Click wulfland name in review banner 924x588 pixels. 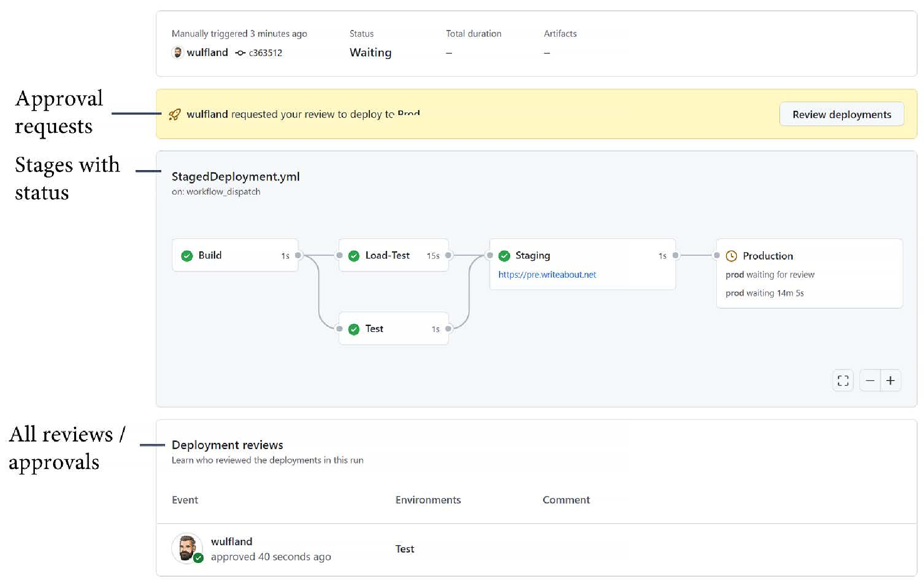click(x=207, y=114)
